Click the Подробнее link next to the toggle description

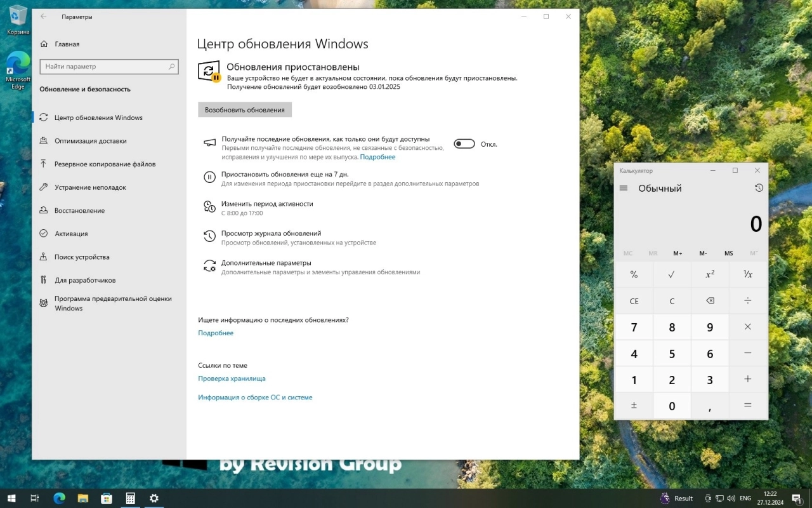click(x=377, y=157)
